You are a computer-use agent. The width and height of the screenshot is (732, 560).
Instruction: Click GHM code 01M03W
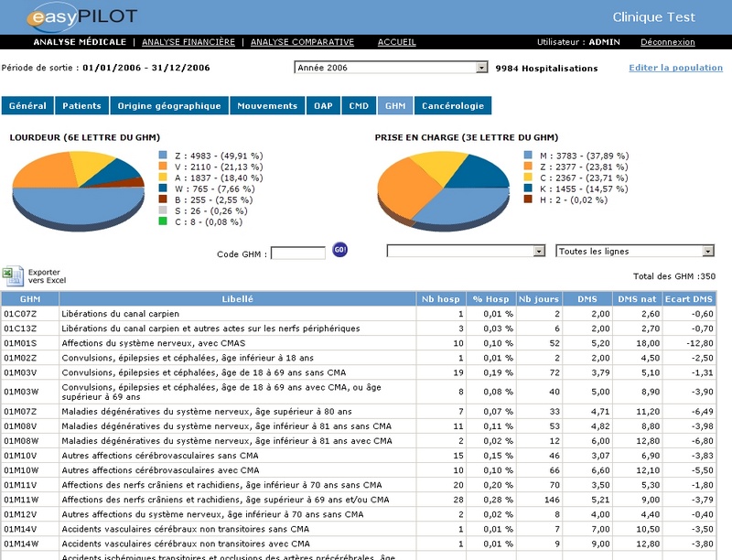coord(21,392)
